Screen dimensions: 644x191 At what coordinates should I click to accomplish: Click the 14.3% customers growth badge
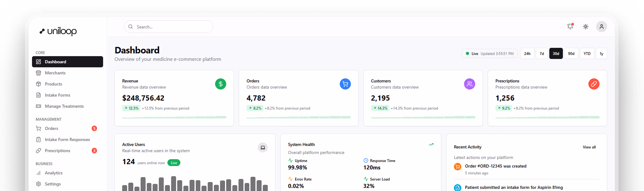tap(380, 108)
